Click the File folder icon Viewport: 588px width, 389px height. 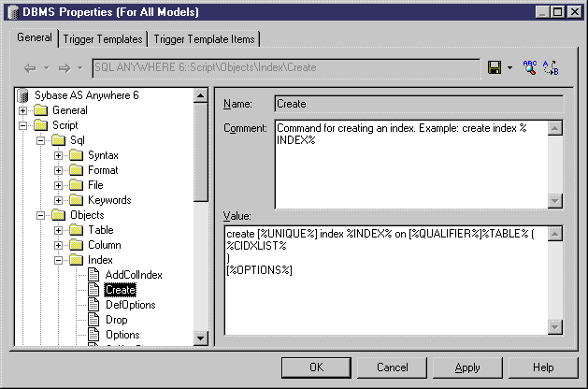(x=76, y=185)
